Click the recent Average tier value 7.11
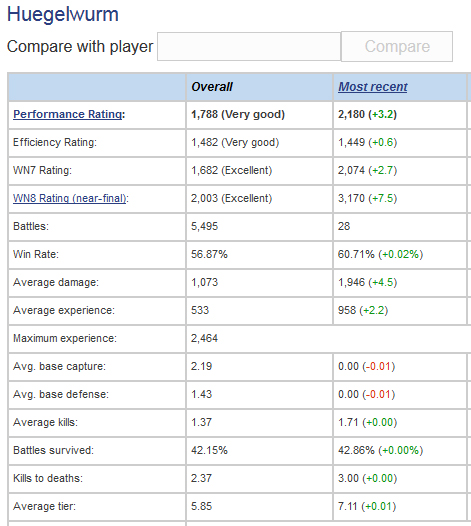Image resolution: width=471 pixels, height=526 pixels. coord(348,506)
